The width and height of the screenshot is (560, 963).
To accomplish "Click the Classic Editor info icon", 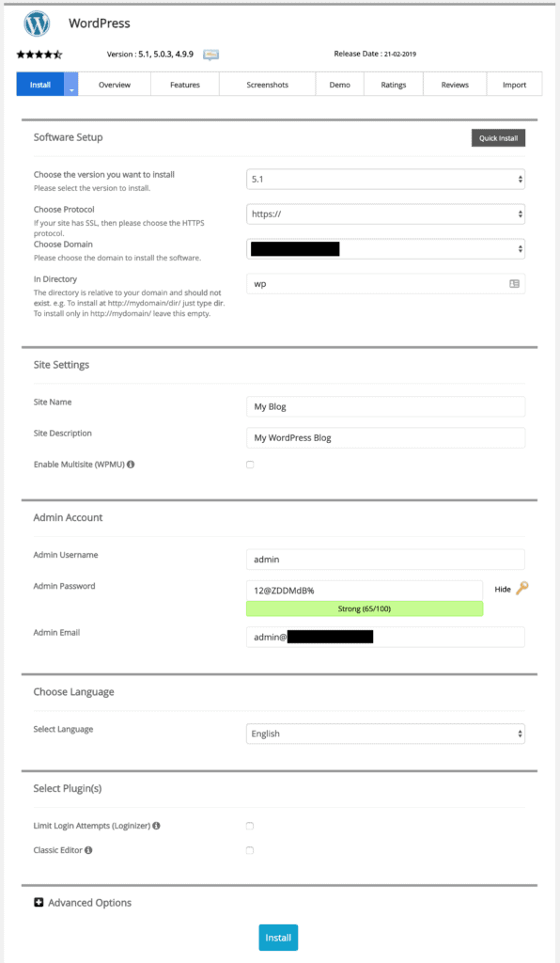I will tap(88, 850).
